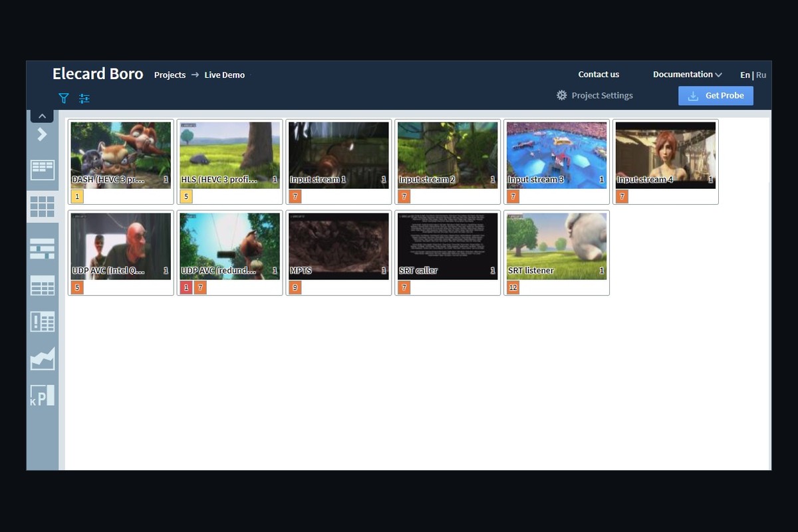This screenshot has height=532, width=798.
Task: Open the Contact us link
Action: [598, 74]
